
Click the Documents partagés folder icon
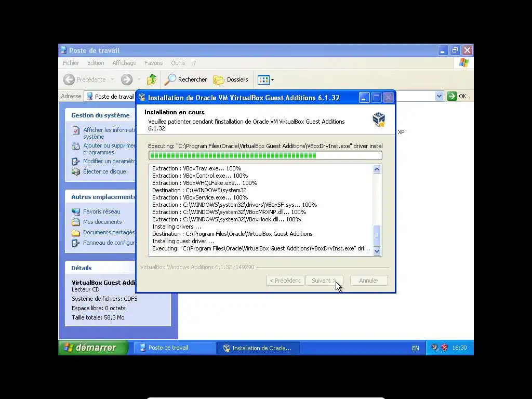click(76, 233)
